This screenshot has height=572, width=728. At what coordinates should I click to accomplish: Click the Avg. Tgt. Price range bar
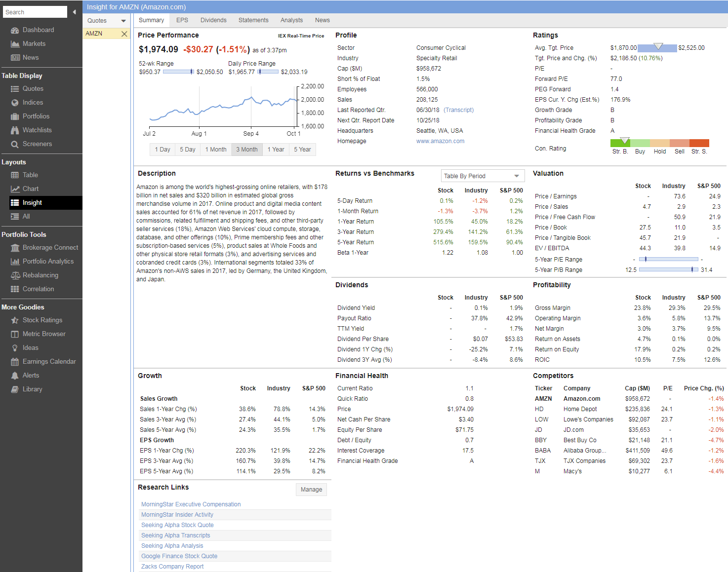[657, 48]
